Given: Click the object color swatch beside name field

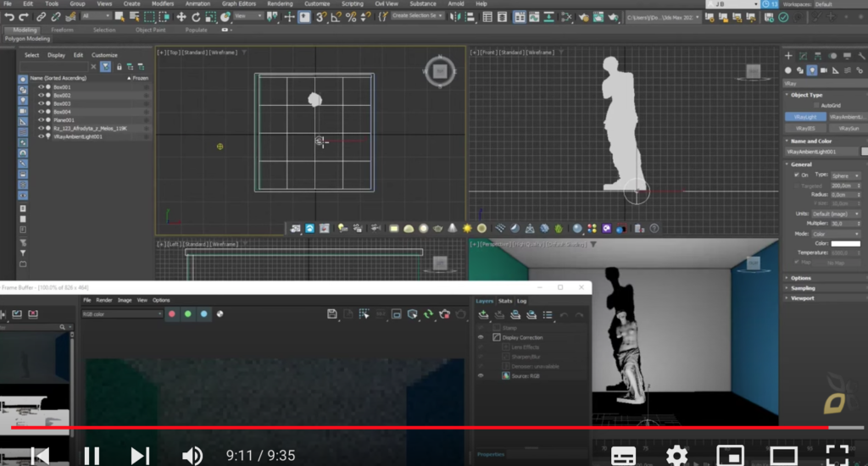Looking at the screenshot, I should 864,151.
